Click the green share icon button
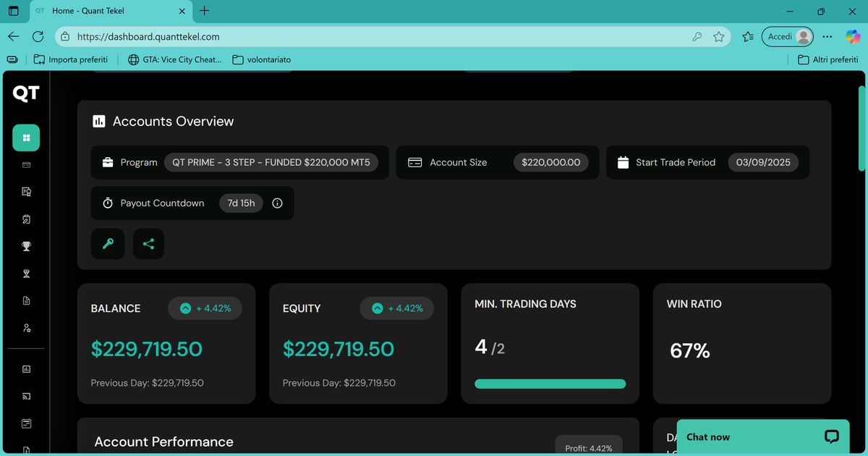Viewport: 868px width, 456px height. (148, 244)
